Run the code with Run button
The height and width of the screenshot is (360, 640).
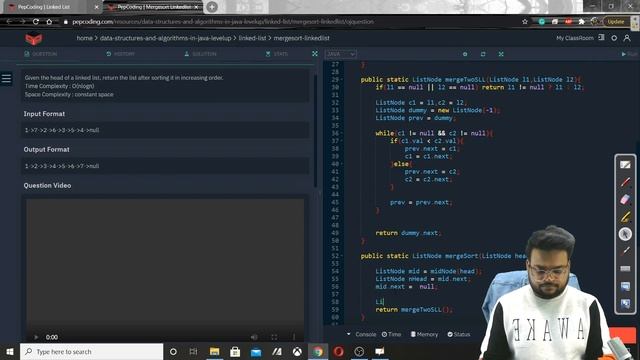[629, 54]
